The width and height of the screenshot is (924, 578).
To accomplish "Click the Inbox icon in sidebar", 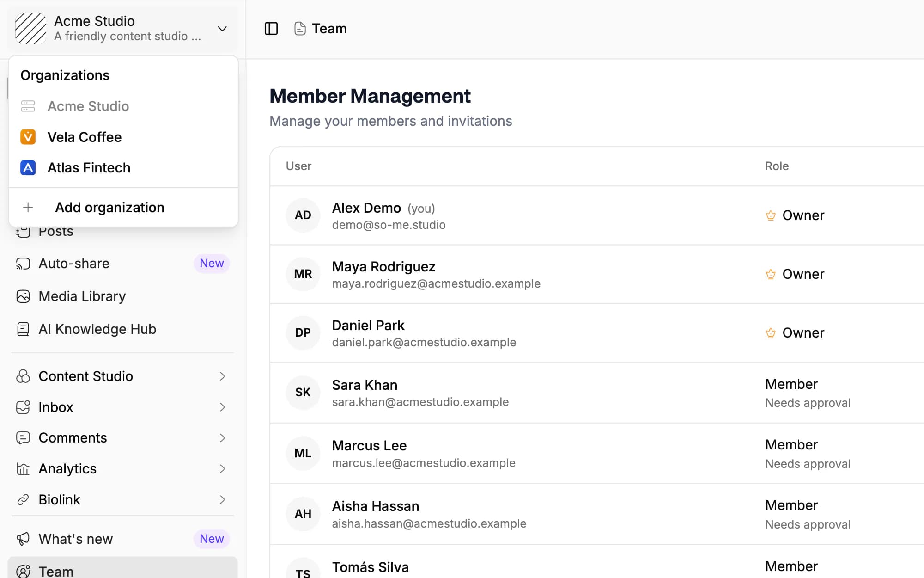I will [x=23, y=407].
